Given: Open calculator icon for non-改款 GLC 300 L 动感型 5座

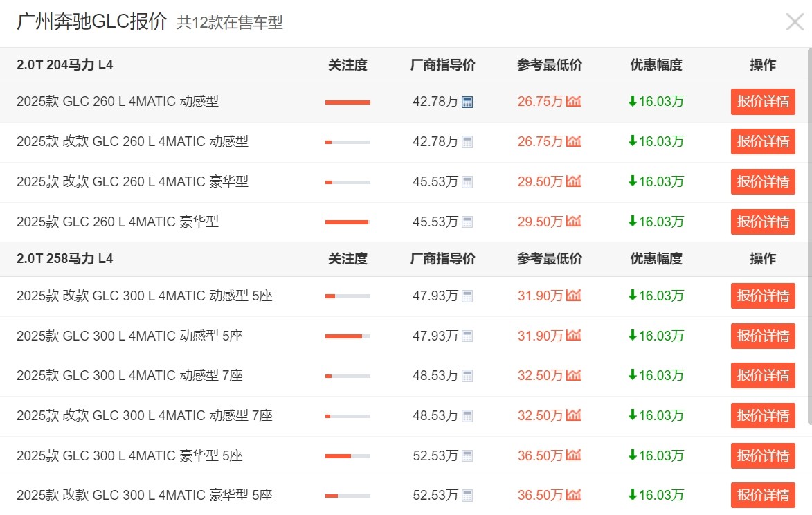Looking at the screenshot, I should (467, 336).
